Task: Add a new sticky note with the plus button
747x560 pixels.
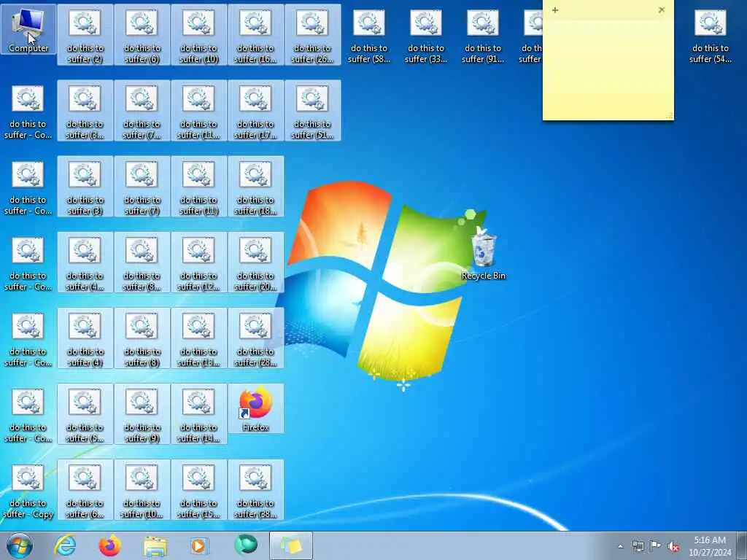Action: coord(555,10)
